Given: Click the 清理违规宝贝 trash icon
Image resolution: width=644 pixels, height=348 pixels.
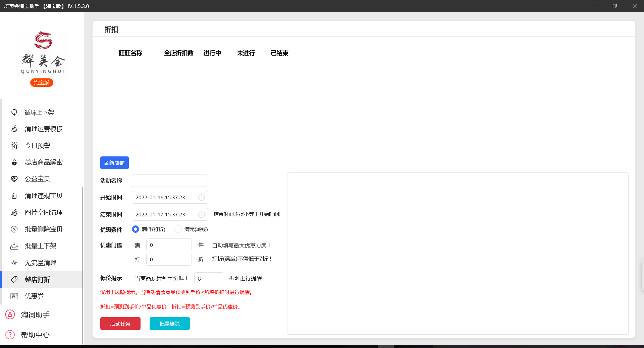Looking at the screenshot, I should click(14, 196).
